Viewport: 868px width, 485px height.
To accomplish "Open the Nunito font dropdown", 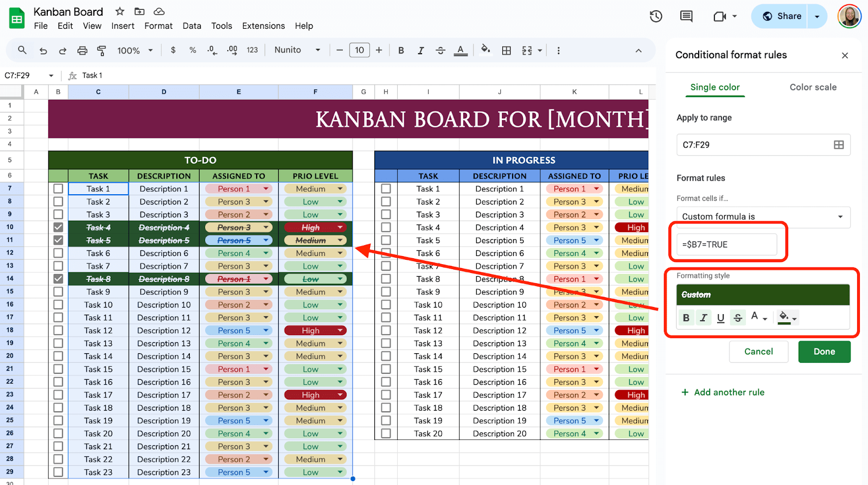I will (297, 50).
